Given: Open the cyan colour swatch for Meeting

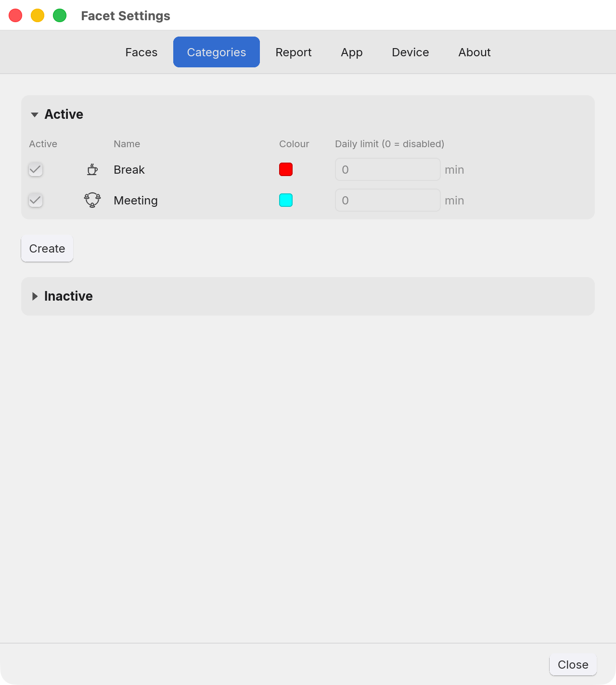Looking at the screenshot, I should point(286,200).
